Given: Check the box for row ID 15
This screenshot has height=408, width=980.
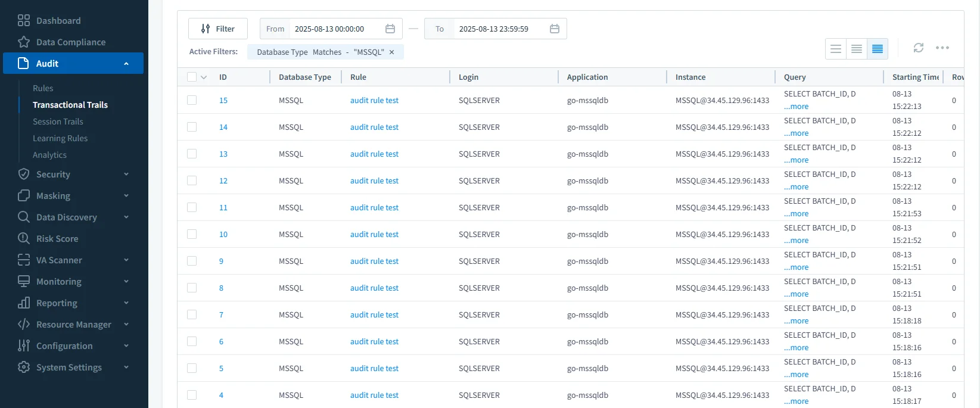Looking at the screenshot, I should [192, 100].
